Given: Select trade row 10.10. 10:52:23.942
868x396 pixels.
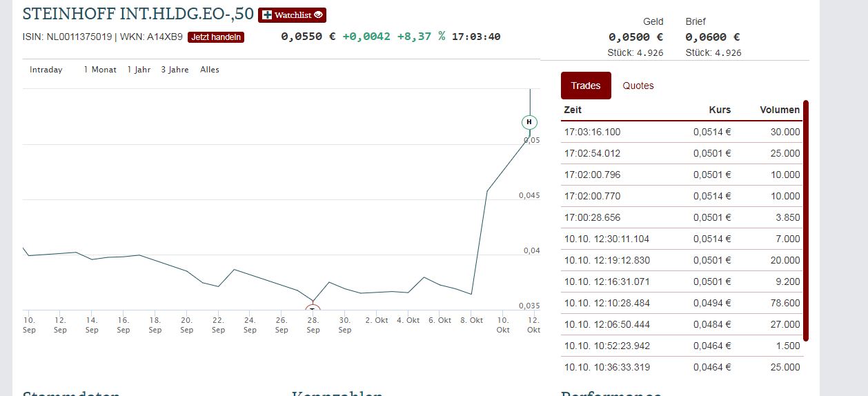Looking at the screenshot, I should pos(682,346).
